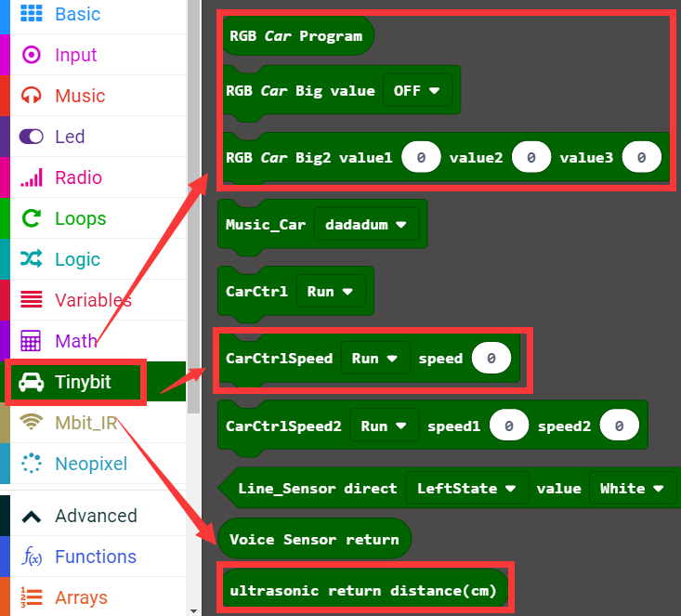Click the Led toggle icon
The width and height of the screenshot is (681, 616).
pos(32,137)
